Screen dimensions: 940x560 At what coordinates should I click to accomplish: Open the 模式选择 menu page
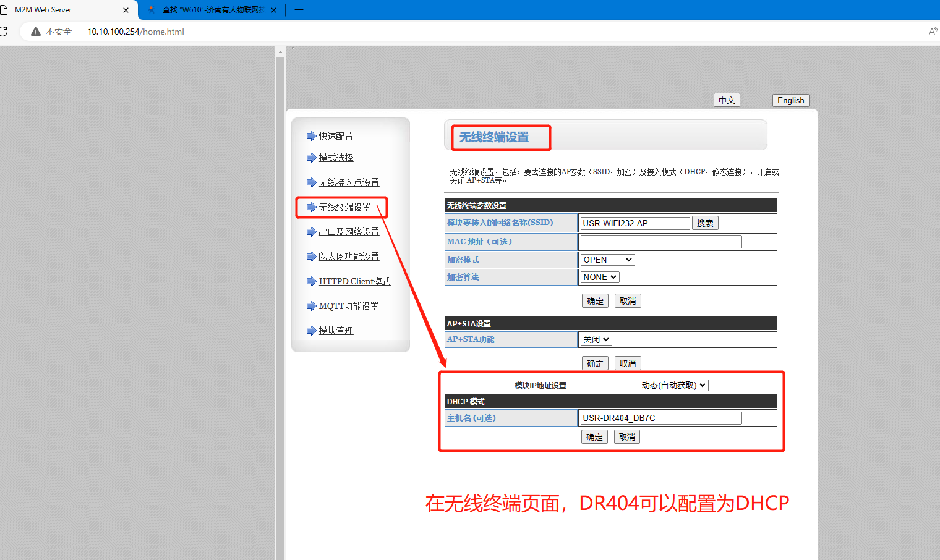click(x=336, y=158)
